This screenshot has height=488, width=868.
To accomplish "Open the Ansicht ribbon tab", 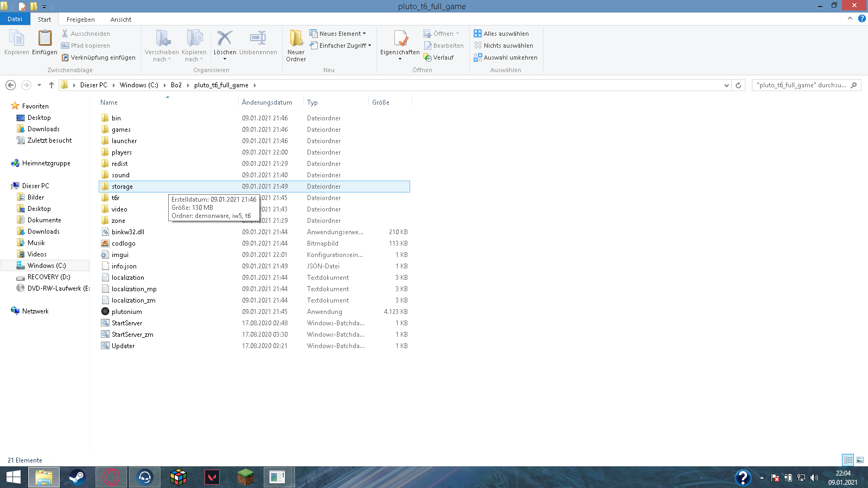I will pos(120,20).
